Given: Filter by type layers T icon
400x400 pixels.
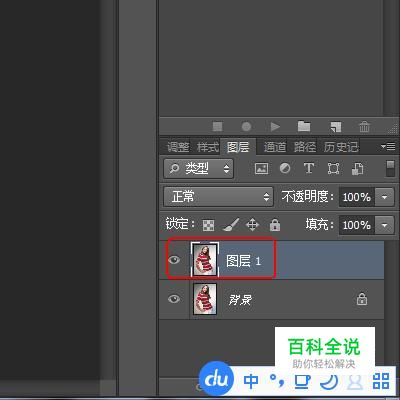Looking at the screenshot, I should 309,168.
